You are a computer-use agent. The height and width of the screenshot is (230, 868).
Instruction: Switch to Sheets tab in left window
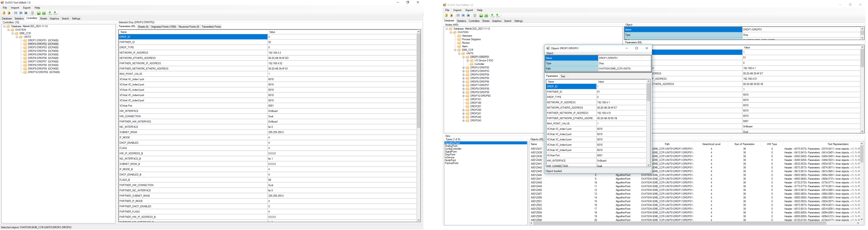pyautogui.click(x=43, y=19)
